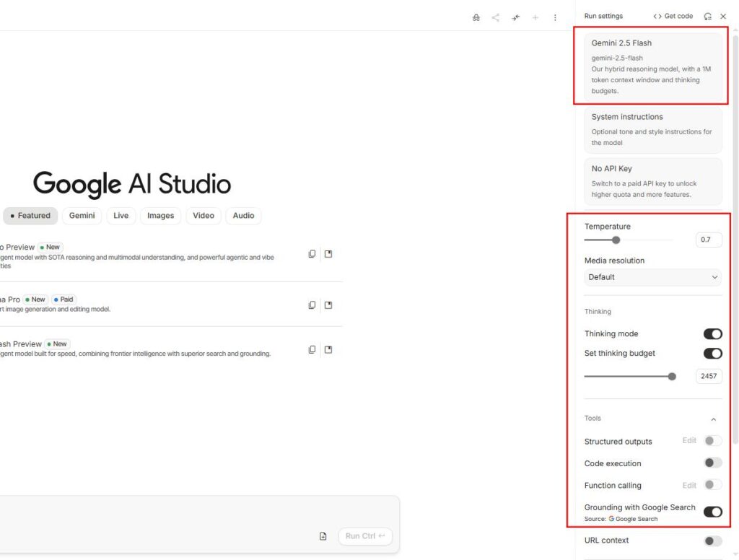Switch to the Images tab
The height and width of the screenshot is (560, 739).
tap(160, 216)
